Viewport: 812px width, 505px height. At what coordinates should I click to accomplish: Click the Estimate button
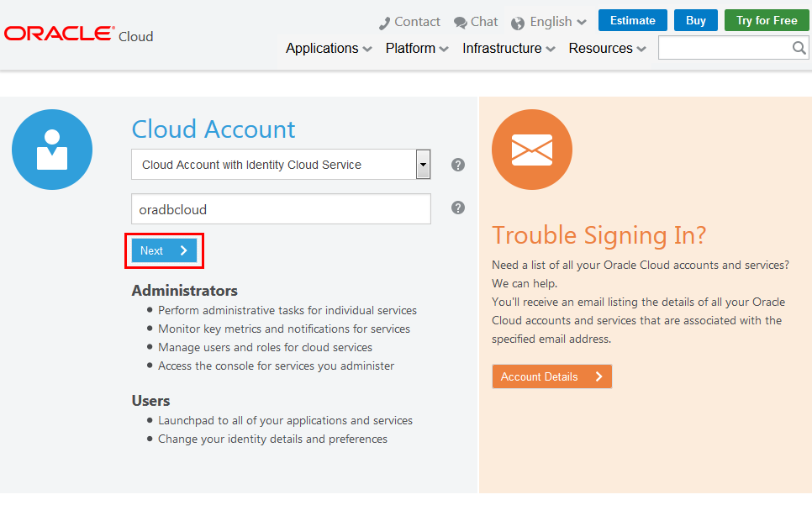pos(632,19)
